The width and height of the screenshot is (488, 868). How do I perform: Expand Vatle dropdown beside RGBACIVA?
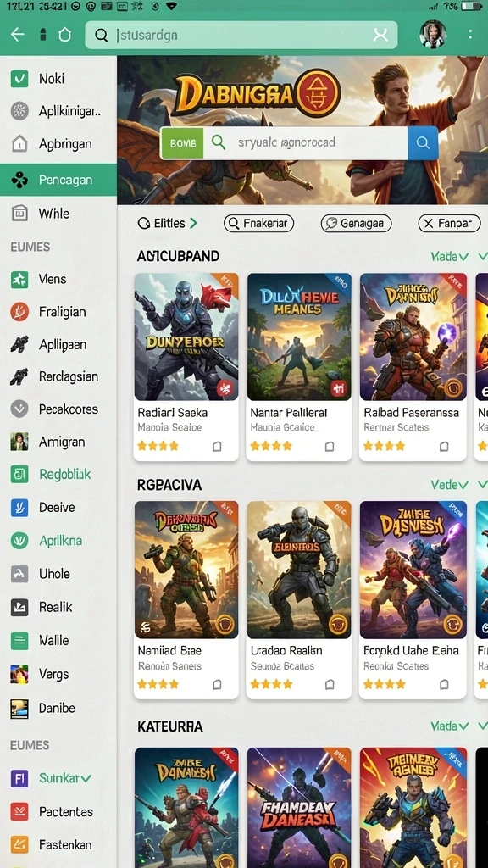click(450, 485)
